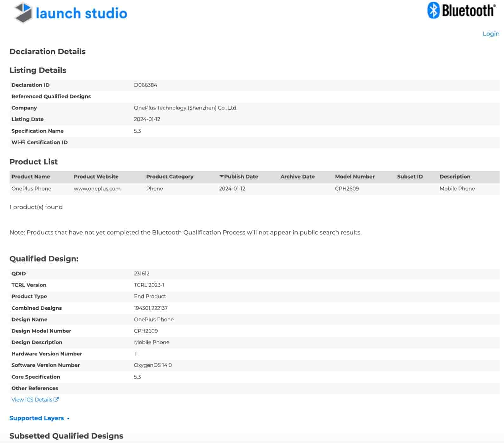
Task: Expand the Supported Layers dropdown
Action: coord(39,418)
